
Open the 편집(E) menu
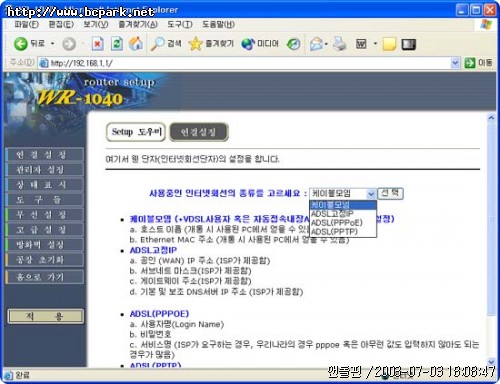coord(61,24)
